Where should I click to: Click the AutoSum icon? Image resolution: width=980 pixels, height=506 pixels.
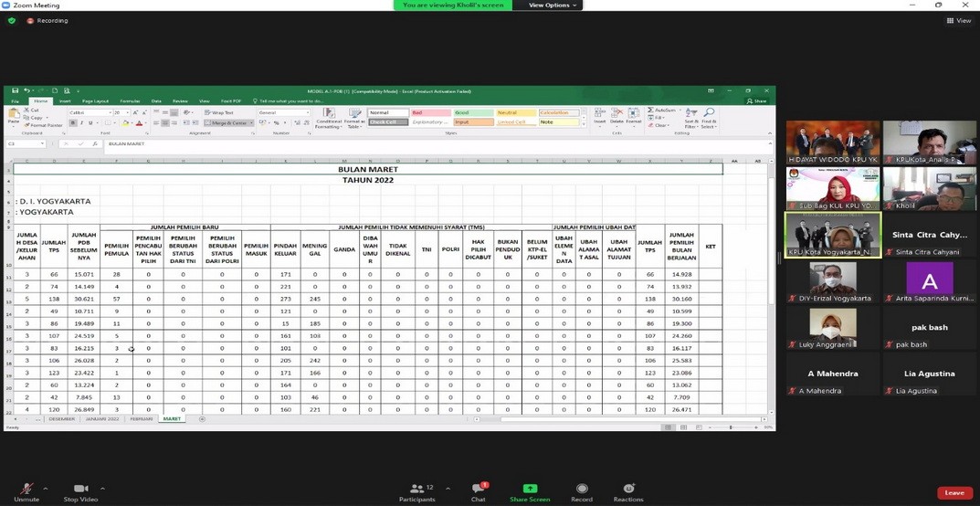point(664,110)
